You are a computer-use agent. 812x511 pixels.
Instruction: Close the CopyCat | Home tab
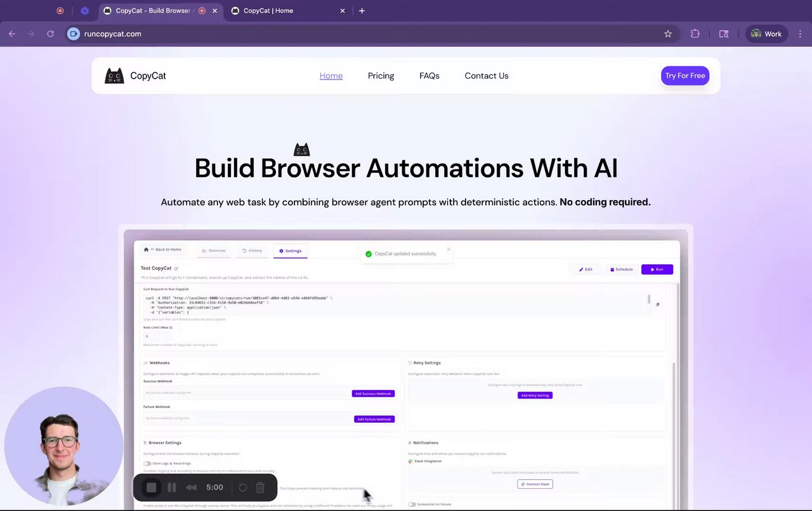pos(343,11)
